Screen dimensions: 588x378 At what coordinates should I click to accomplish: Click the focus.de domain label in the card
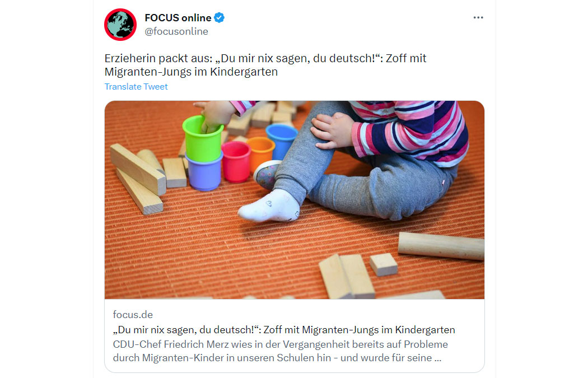tap(133, 315)
